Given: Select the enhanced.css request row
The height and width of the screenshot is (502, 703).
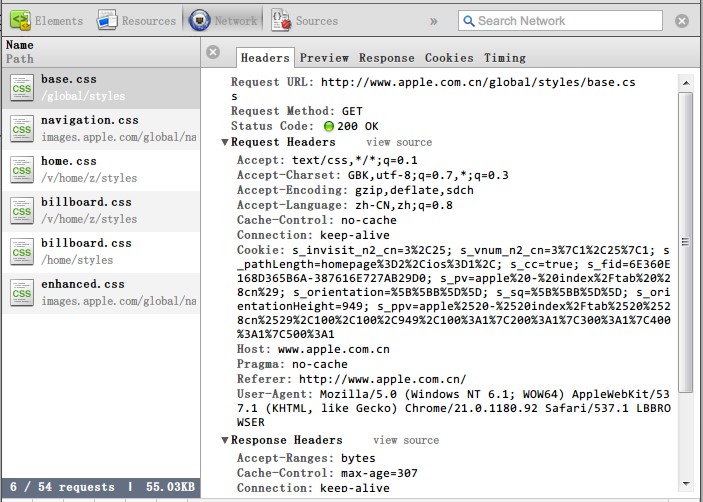Looking at the screenshot, I should pyautogui.click(x=101, y=293).
